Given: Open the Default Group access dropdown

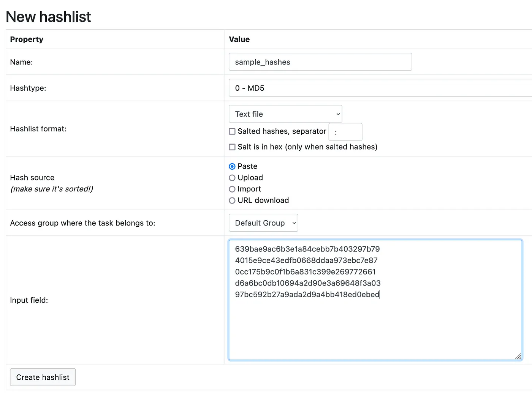Looking at the screenshot, I should coord(263,223).
